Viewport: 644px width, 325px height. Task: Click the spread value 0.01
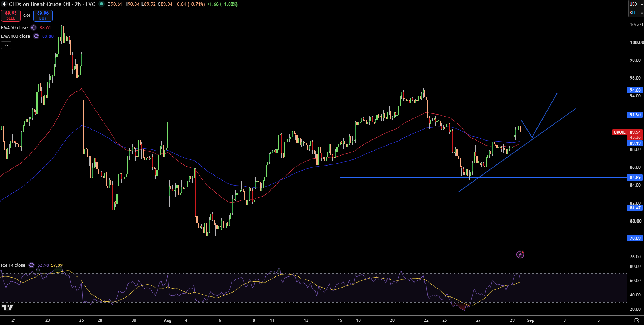27,16
